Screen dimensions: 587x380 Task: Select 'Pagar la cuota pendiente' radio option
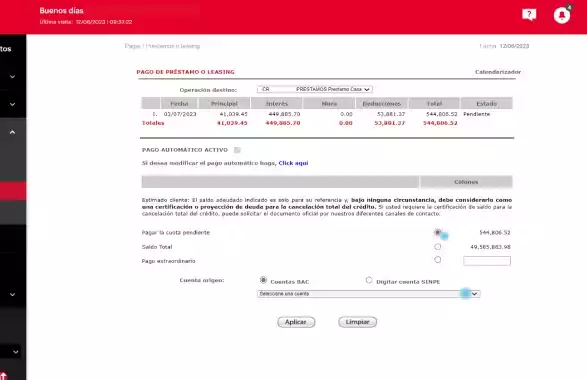(437, 232)
